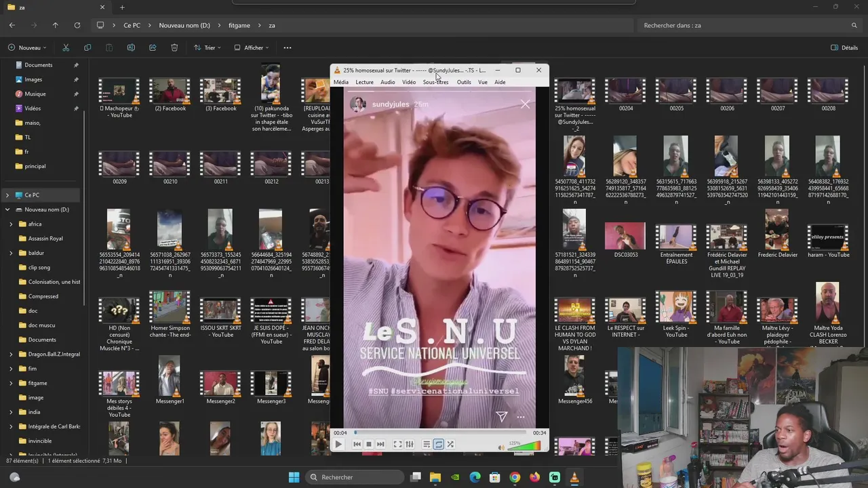Go up one folder level

click(x=56, y=25)
